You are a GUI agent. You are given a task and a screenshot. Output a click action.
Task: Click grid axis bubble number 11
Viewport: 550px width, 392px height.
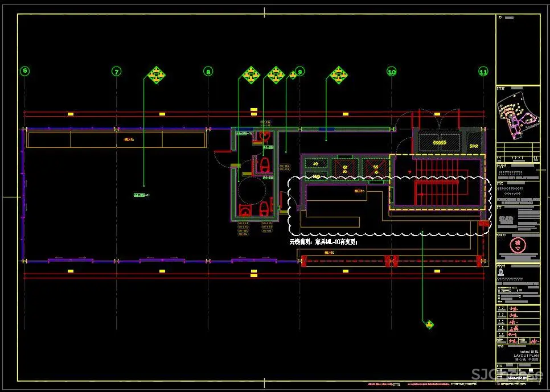coord(483,71)
